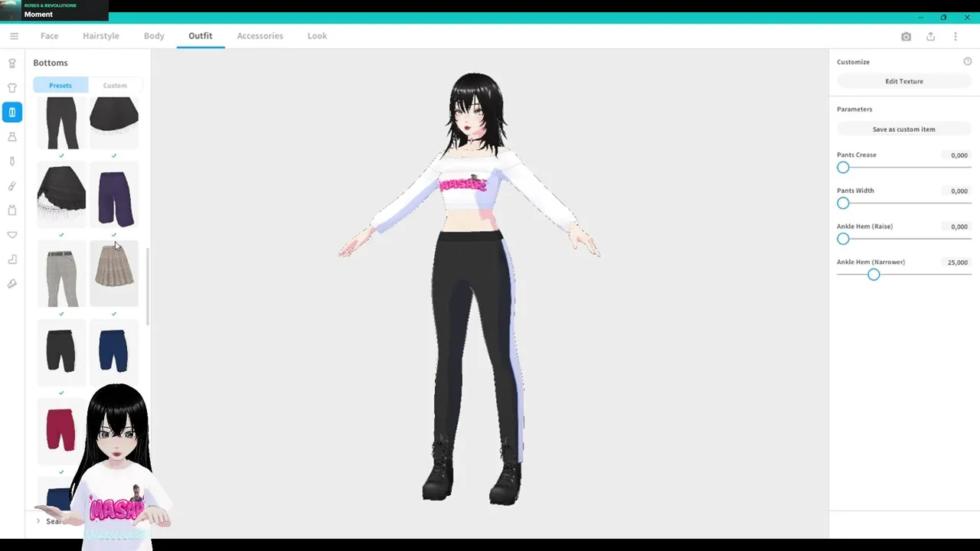The width and height of the screenshot is (980, 551).
Task: Click Save as custom item
Action: (903, 129)
